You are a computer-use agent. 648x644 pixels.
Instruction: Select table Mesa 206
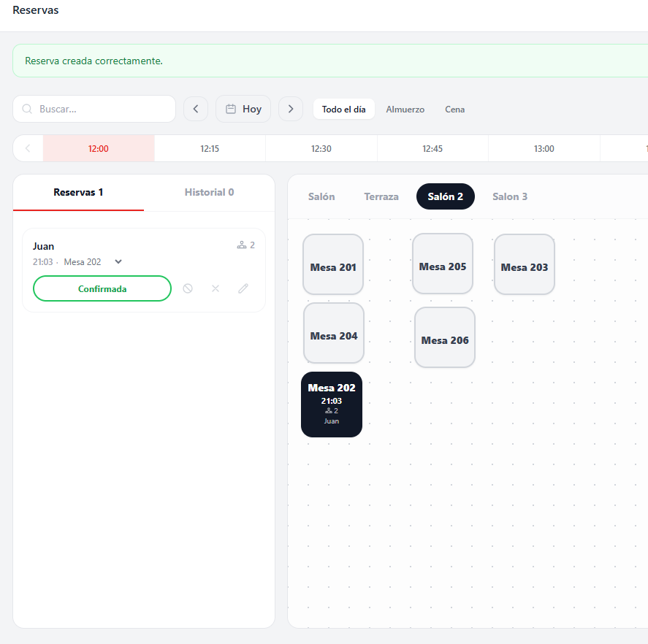(x=445, y=337)
